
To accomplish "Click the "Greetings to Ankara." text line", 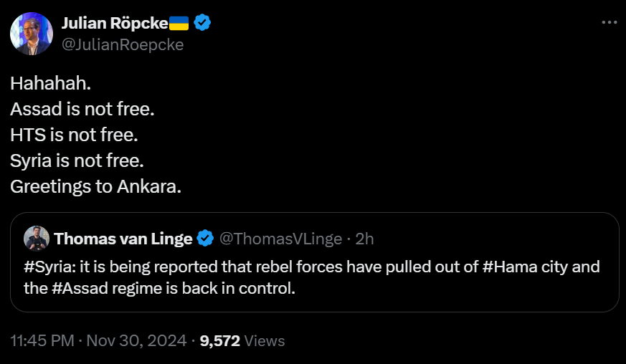I will point(95,186).
